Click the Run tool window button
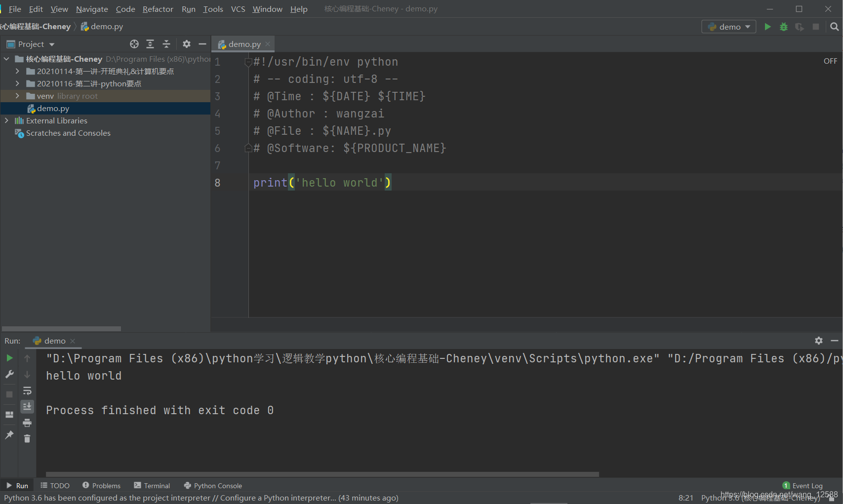This screenshot has height=504, width=843. point(17,486)
